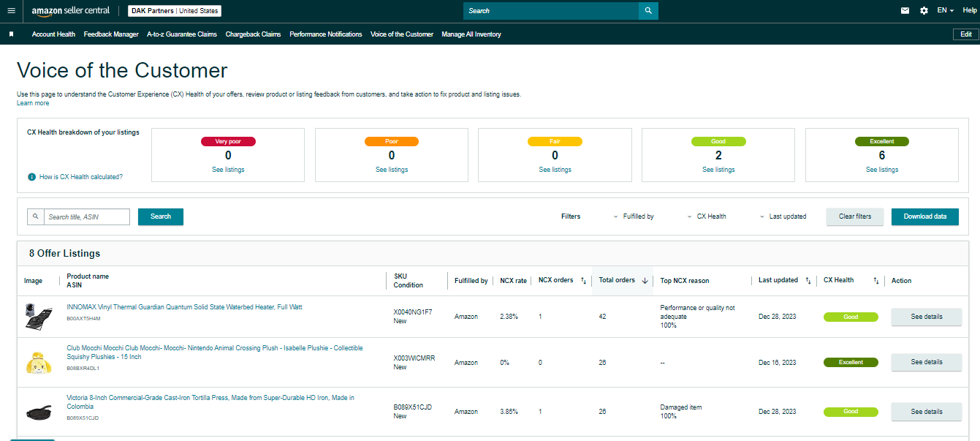This screenshot has height=441, width=980.
Task: Open the settings gear icon
Action: (x=924, y=11)
